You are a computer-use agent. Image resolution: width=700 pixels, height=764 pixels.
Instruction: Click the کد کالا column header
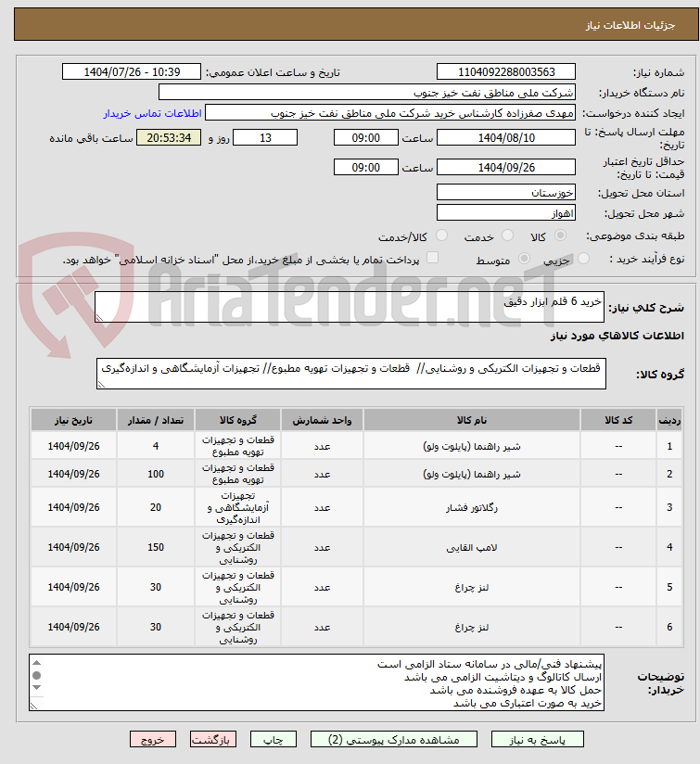(618, 420)
